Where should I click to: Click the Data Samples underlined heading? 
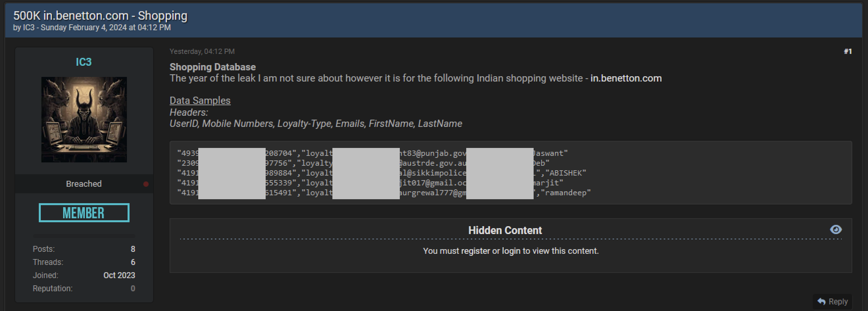pos(200,100)
